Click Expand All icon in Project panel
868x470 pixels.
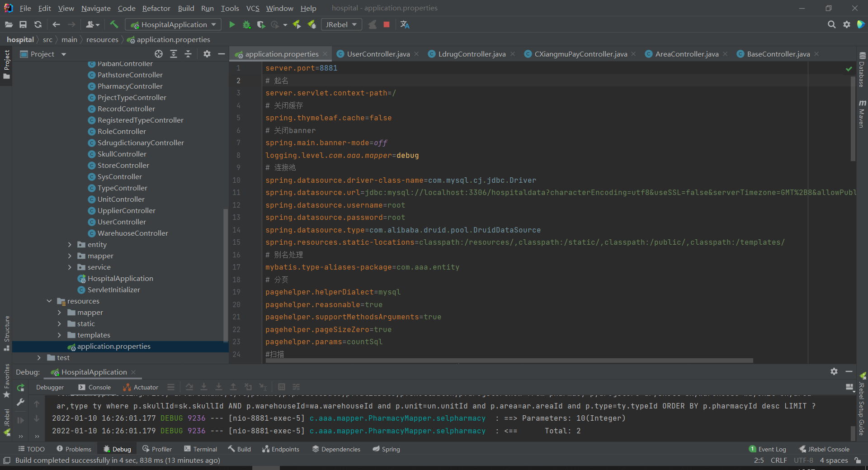pyautogui.click(x=174, y=54)
